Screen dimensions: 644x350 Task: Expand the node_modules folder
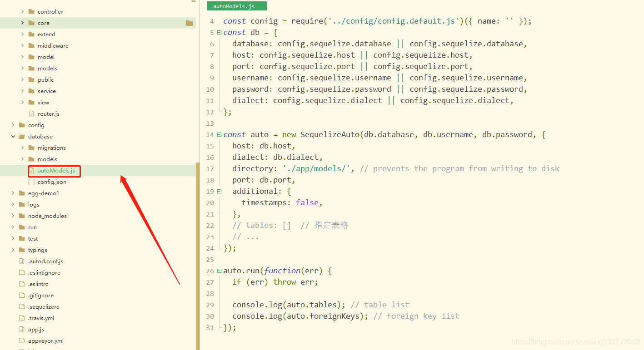coord(13,216)
